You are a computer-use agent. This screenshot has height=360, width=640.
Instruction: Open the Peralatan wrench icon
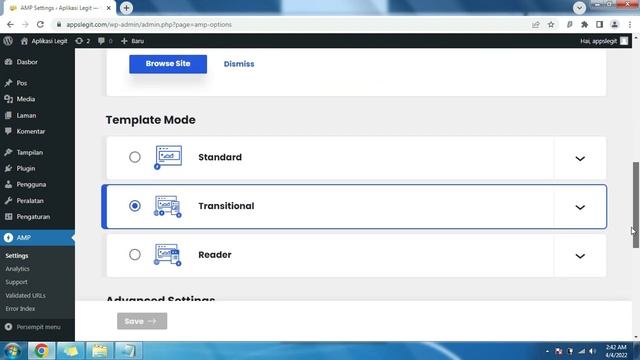(8, 201)
